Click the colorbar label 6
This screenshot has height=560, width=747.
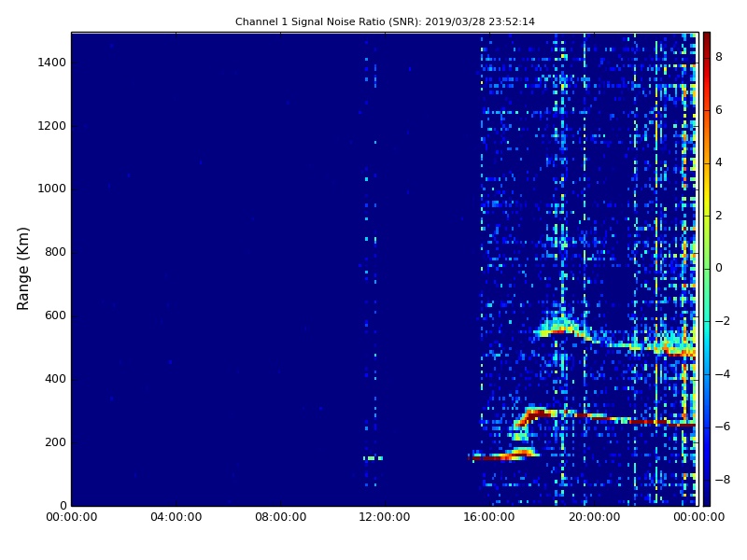pos(719,110)
